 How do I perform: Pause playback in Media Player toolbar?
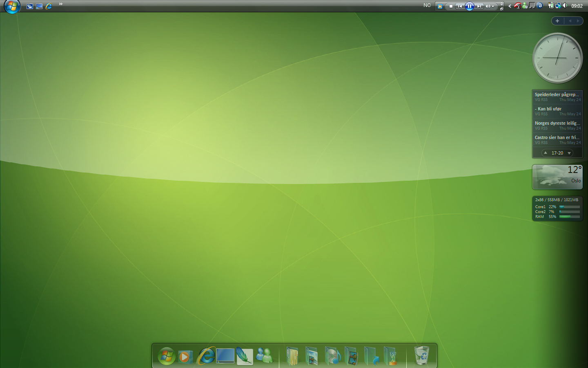click(470, 6)
